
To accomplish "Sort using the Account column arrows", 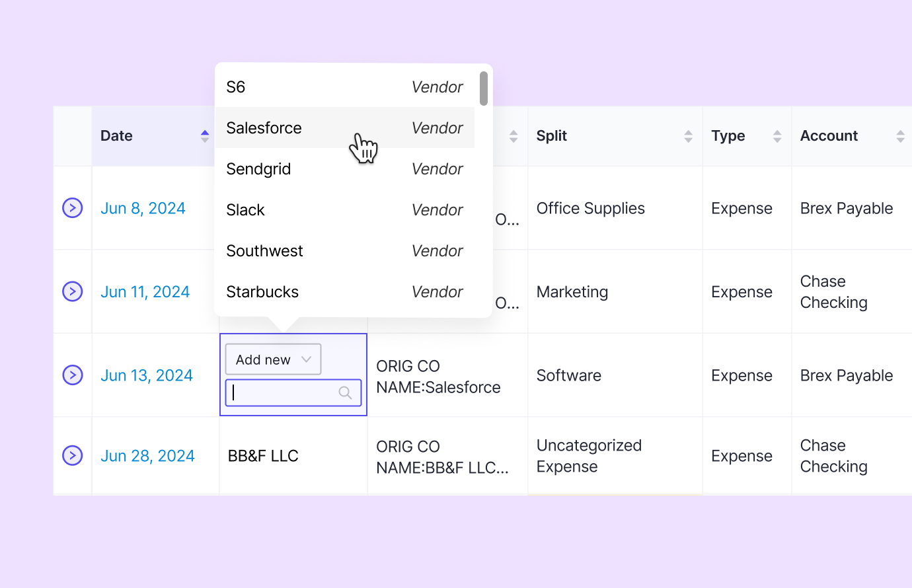I will [900, 136].
